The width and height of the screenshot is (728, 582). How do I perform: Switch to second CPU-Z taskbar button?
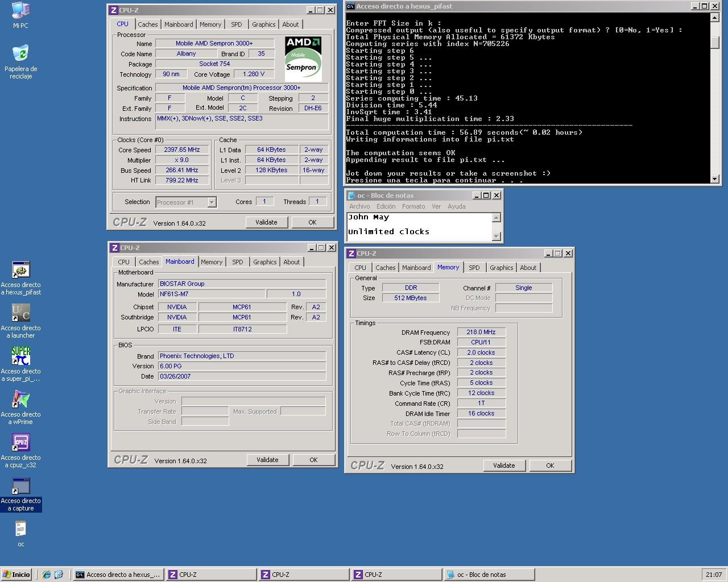(304, 575)
